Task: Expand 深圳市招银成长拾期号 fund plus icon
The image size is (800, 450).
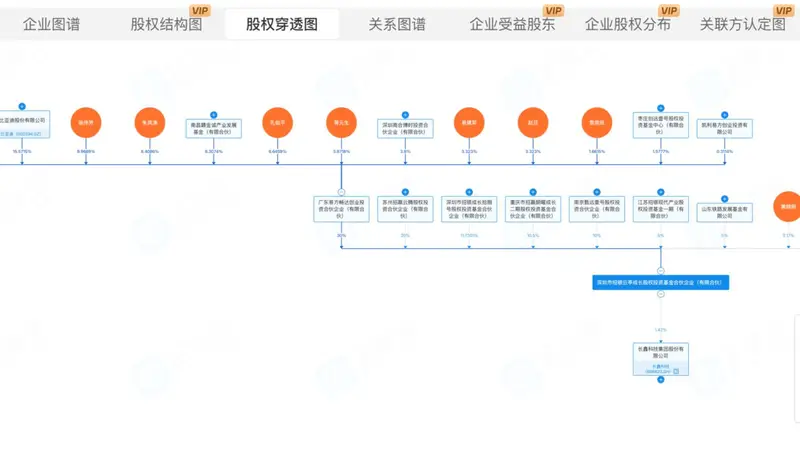Action: (x=469, y=192)
